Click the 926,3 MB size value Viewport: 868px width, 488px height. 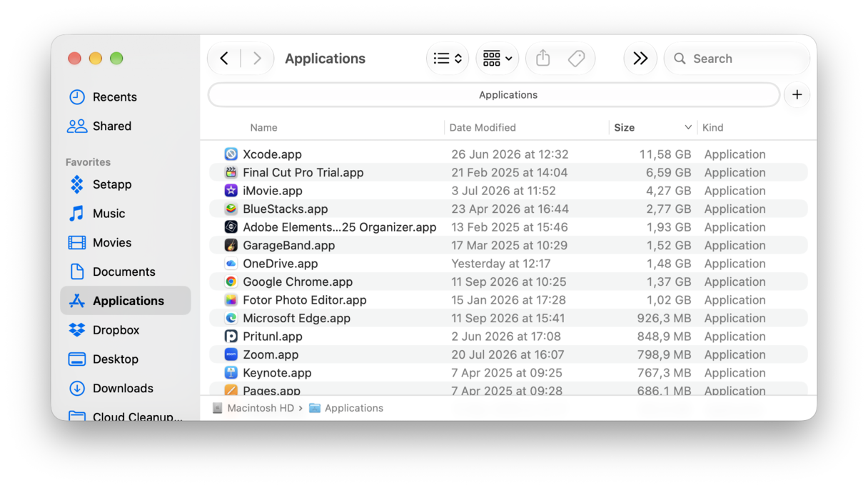coord(664,318)
